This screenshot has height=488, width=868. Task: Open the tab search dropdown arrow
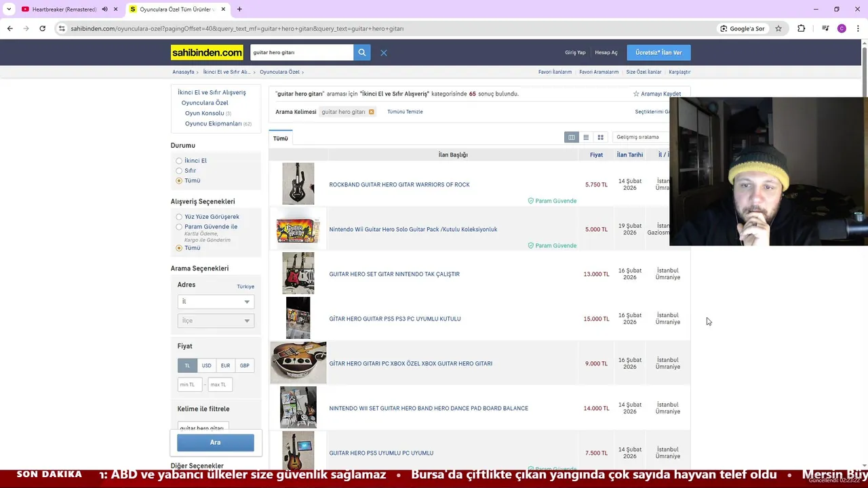pos(9,9)
